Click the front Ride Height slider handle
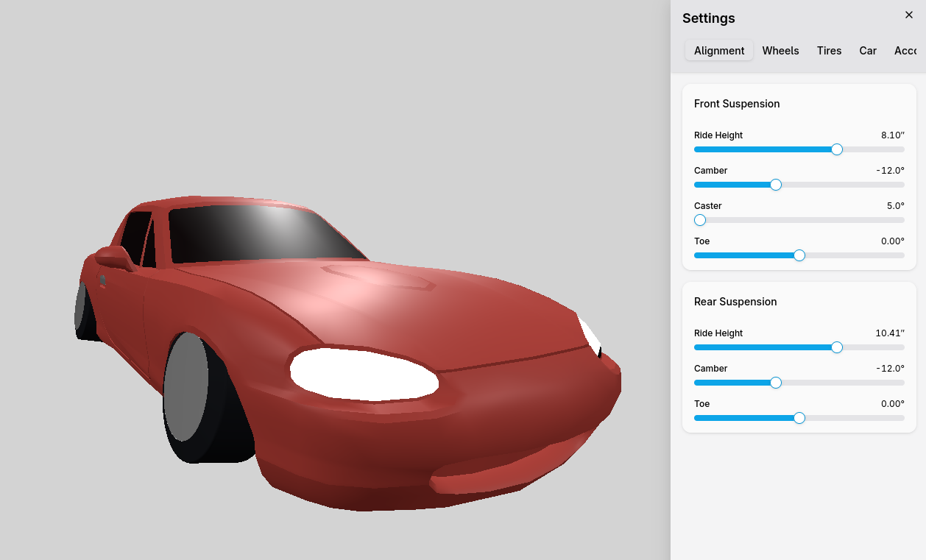Screen dimensions: 926x560 tap(836, 149)
